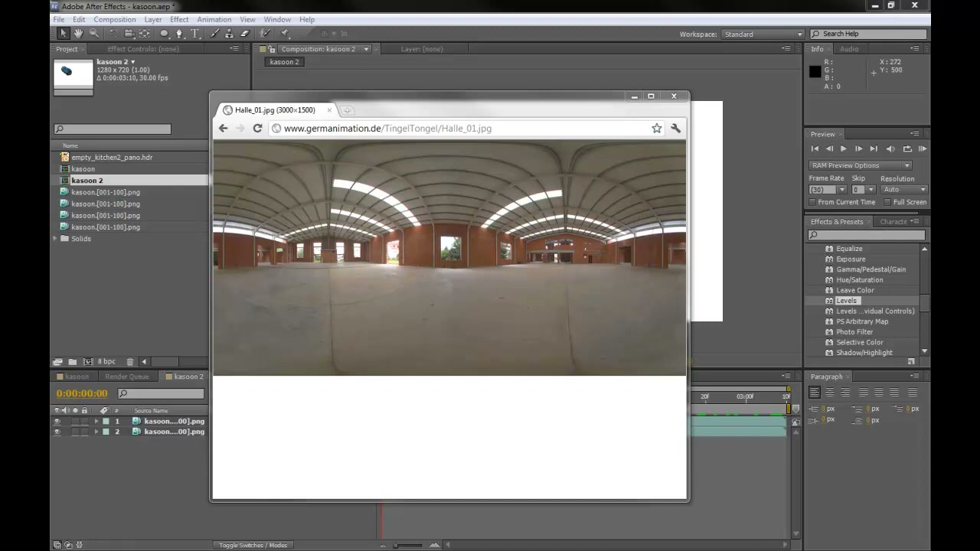Select the Eraser tool
980x551 pixels.
pos(245,34)
